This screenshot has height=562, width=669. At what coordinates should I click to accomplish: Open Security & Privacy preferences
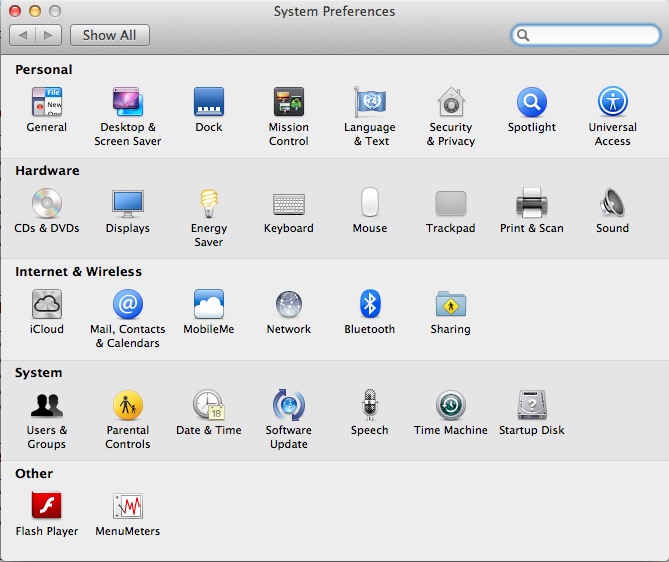pos(451,103)
